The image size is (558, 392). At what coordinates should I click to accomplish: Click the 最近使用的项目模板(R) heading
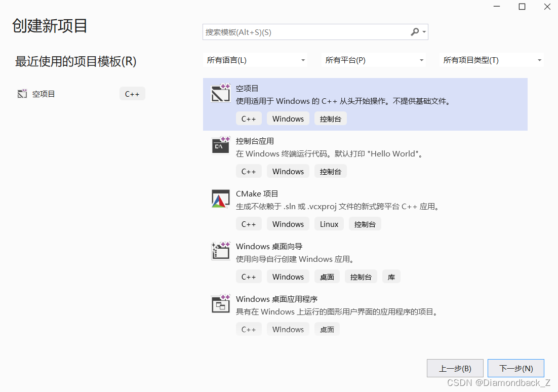75,61
